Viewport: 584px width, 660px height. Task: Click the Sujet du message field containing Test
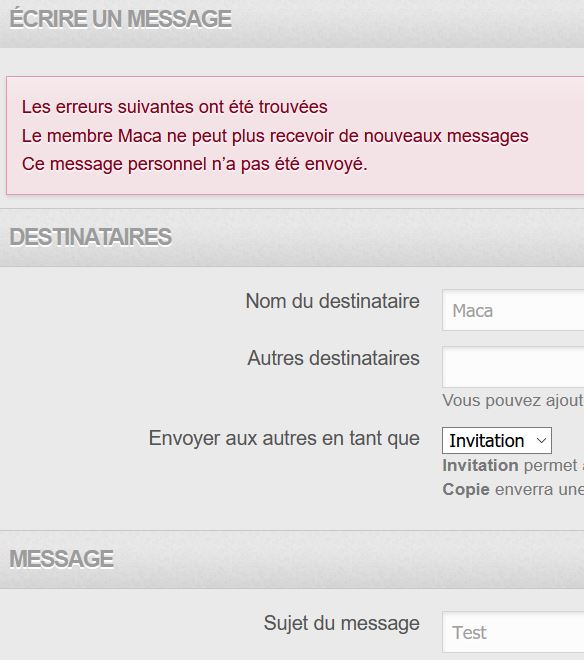[513, 632]
